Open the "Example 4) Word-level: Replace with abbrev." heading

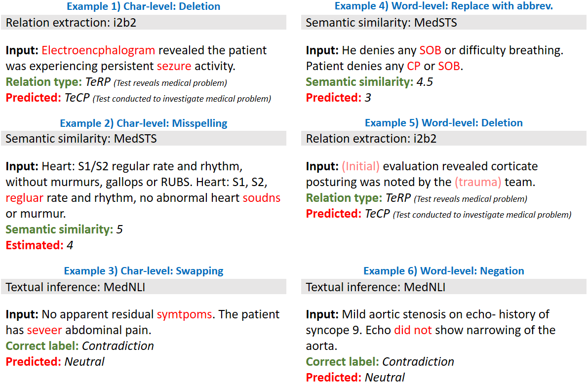coord(443,6)
